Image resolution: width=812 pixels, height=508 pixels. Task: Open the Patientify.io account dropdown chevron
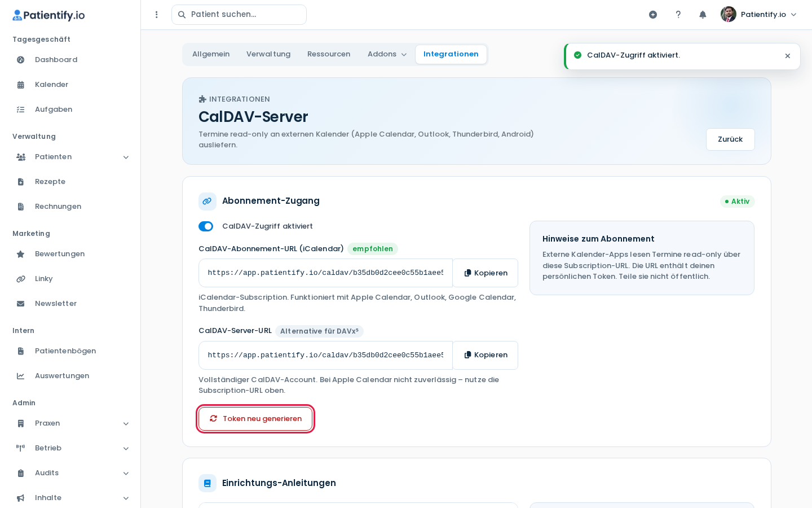793,15
